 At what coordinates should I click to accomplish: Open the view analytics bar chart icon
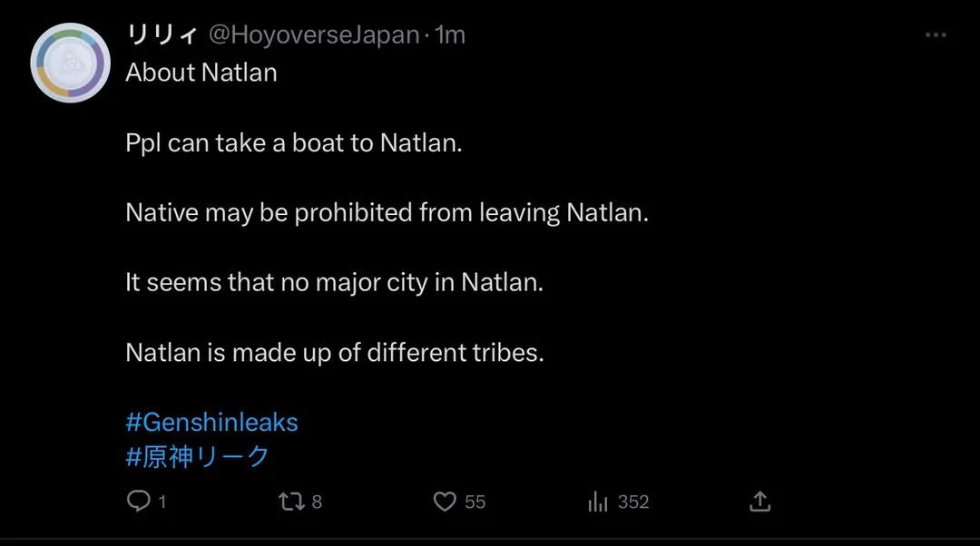coord(598,501)
